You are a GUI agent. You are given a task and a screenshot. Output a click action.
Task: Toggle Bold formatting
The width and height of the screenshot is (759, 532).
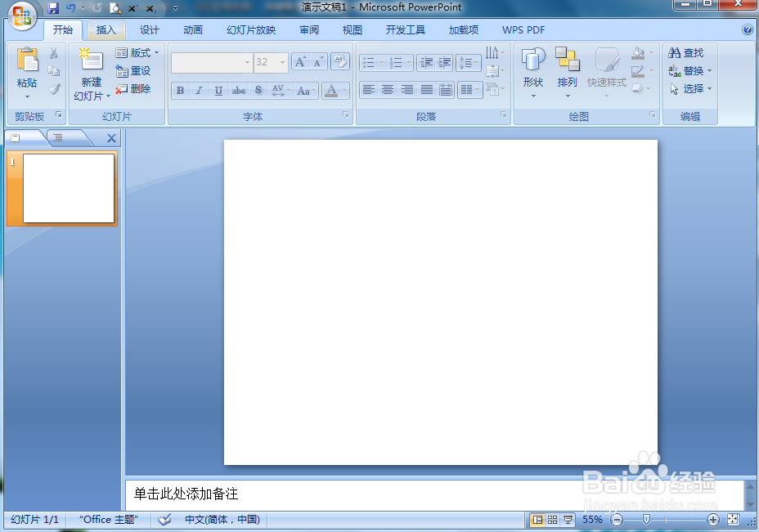(180, 91)
